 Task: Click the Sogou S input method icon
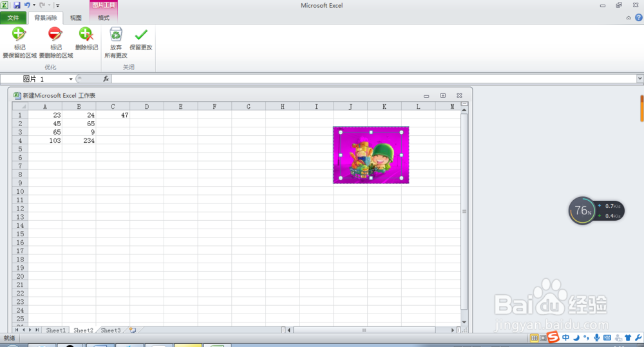[553, 337]
